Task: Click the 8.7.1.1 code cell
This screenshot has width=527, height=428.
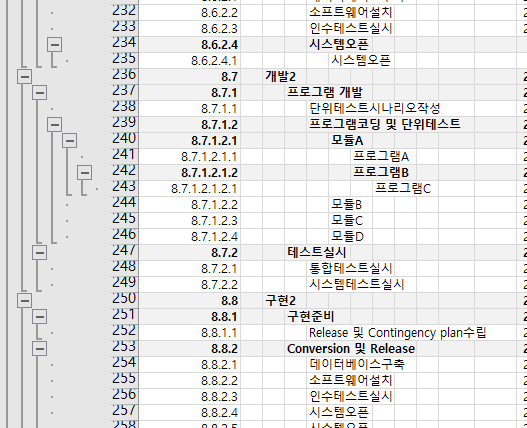Action: 190,109
